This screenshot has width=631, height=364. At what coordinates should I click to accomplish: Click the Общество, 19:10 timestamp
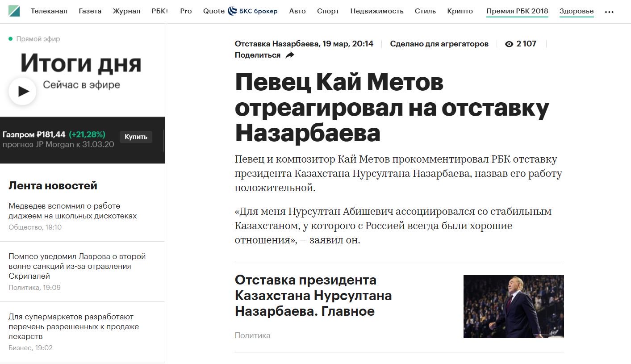pos(35,227)
